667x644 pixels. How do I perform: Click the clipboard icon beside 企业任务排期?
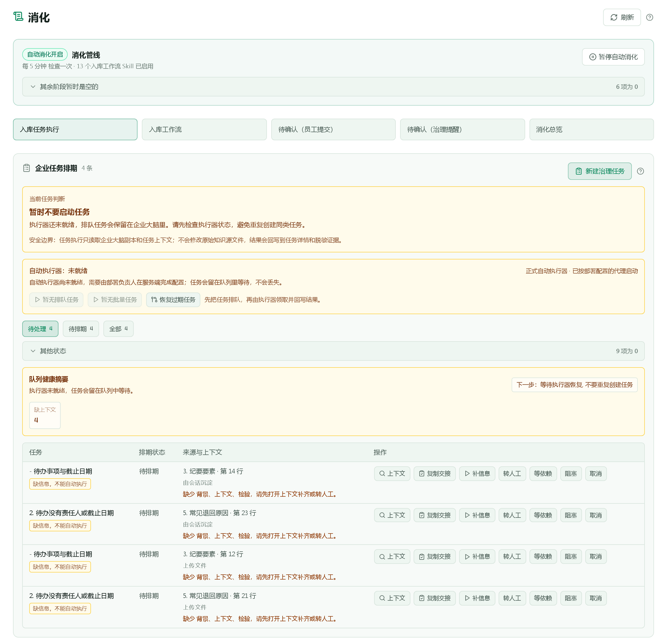tap(27, 168)
